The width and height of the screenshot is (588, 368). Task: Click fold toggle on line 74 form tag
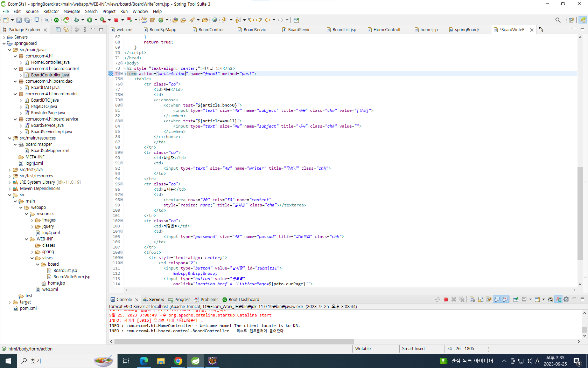pyautogui.click(x=122, y=74)
